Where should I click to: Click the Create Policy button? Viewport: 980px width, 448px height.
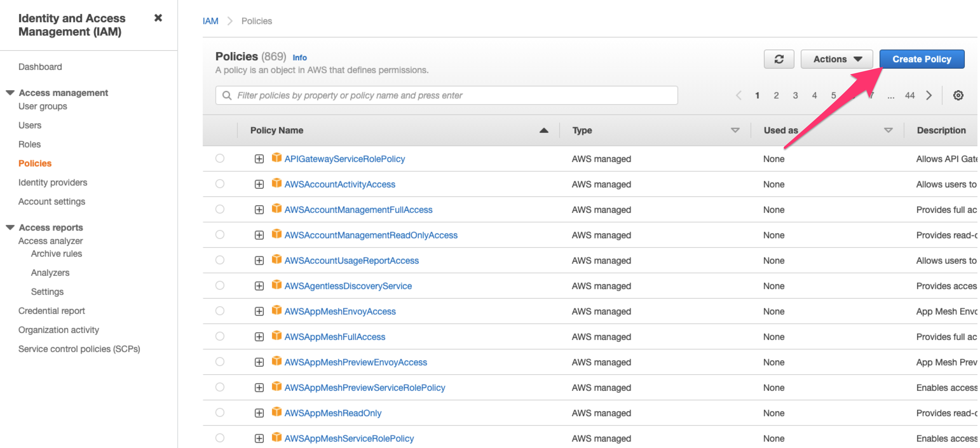pos(922,59)
